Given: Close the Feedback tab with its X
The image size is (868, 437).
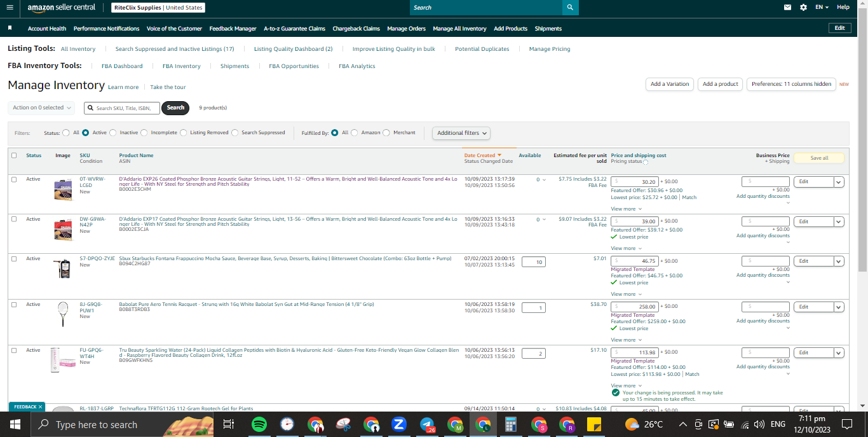Looking at the screenshot, I should click(x=40, y=406).
